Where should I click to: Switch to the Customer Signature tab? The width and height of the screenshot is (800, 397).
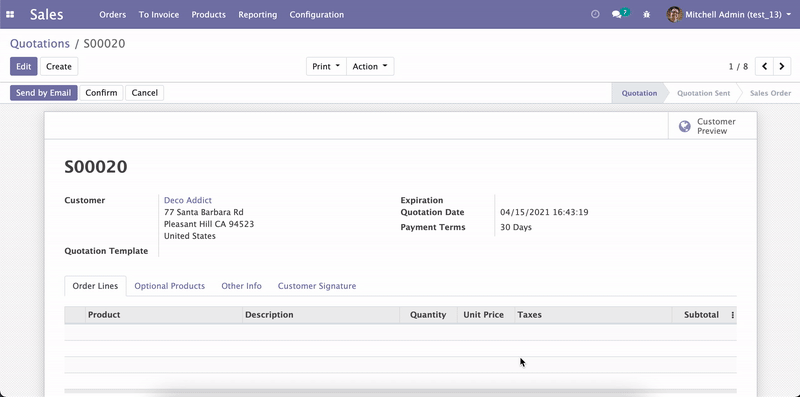(317, 286)
